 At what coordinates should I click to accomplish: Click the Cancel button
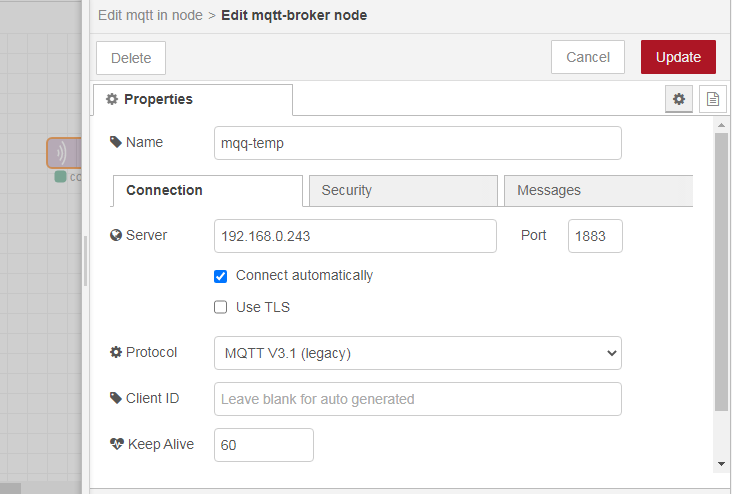click(x=587, y=57)
